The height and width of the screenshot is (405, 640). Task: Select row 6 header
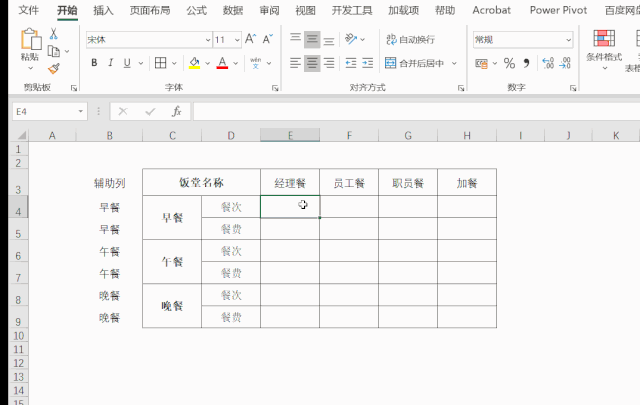(18, 251)
